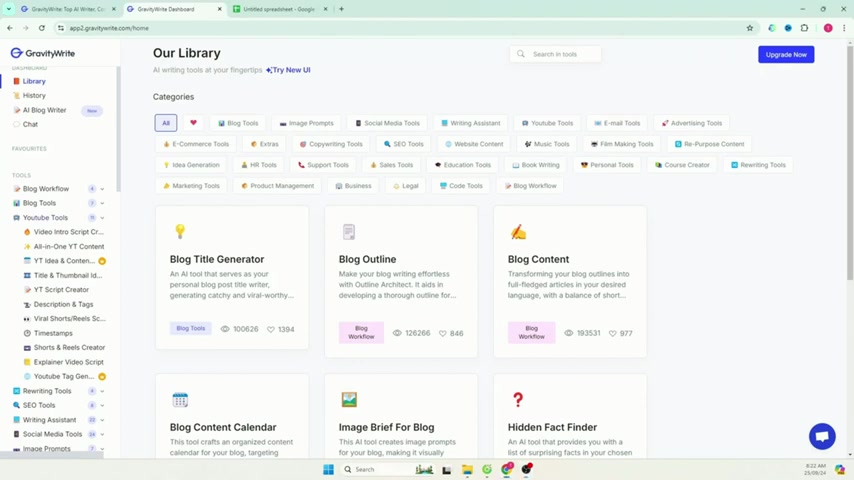Go back with the browser back arrow
The image size is (854, 480).
click(10, 28)
